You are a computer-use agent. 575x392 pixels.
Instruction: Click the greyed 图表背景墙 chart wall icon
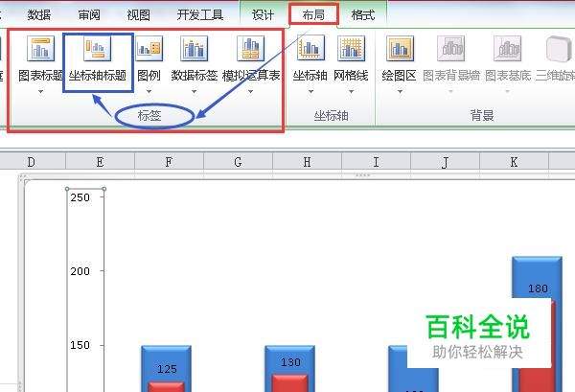[x=450, y=49]
